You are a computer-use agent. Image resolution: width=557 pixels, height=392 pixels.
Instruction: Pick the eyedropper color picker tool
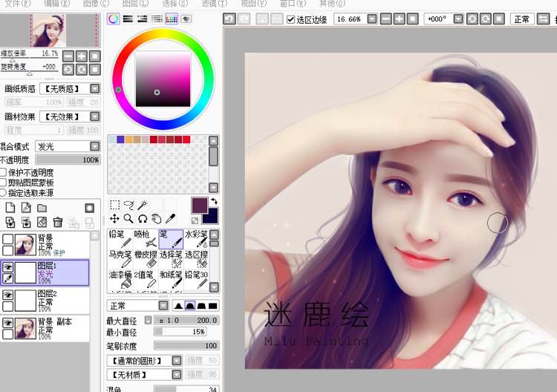[x=170, y=218]
